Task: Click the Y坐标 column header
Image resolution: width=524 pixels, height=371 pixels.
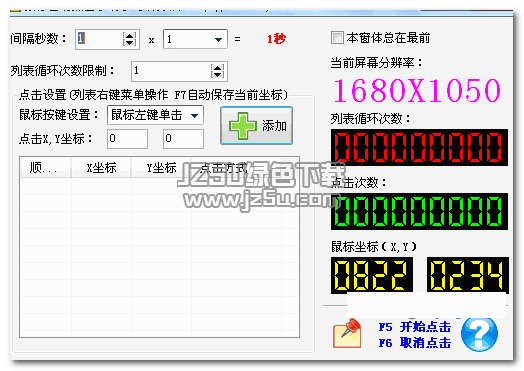Action: coord(161,167)
